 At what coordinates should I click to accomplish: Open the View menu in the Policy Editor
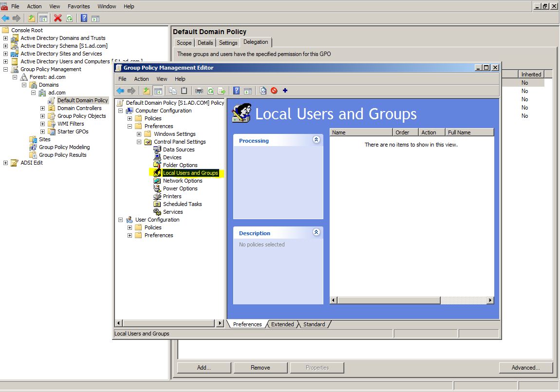click(x=162, y=79)
